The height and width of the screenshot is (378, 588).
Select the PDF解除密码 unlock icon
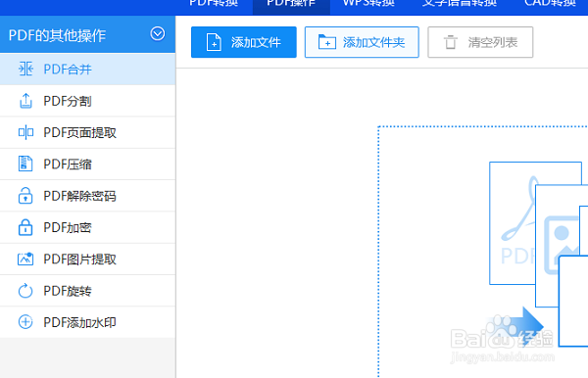coord(25,196)
